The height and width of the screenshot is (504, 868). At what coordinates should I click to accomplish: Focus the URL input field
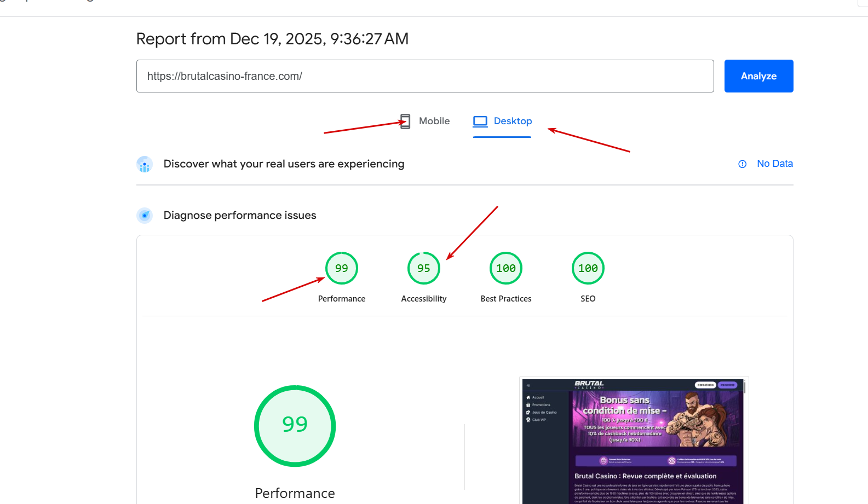coord(425,76)
